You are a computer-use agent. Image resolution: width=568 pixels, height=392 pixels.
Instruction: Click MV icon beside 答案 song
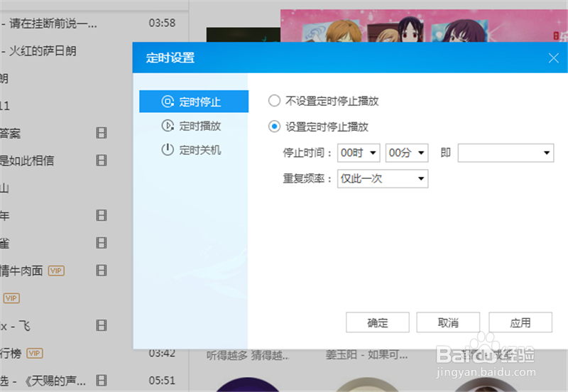tap(102, 133)
